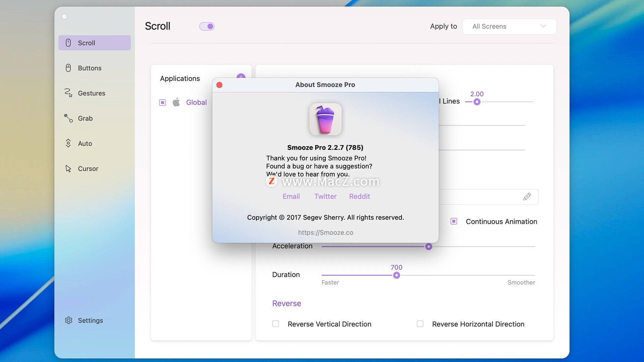Open the Twitter link
Viewport: 644px width, 362px height.
click(325, 196)
